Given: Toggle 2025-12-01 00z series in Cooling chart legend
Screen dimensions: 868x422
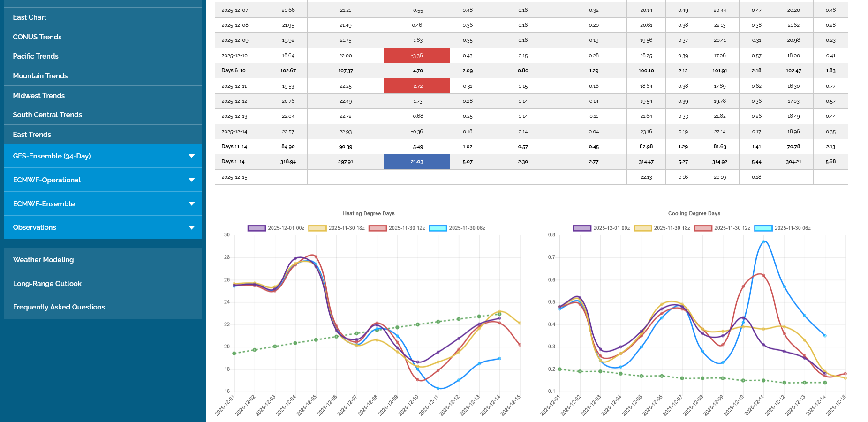Looking at the screenshot, I should coord(602,228).
